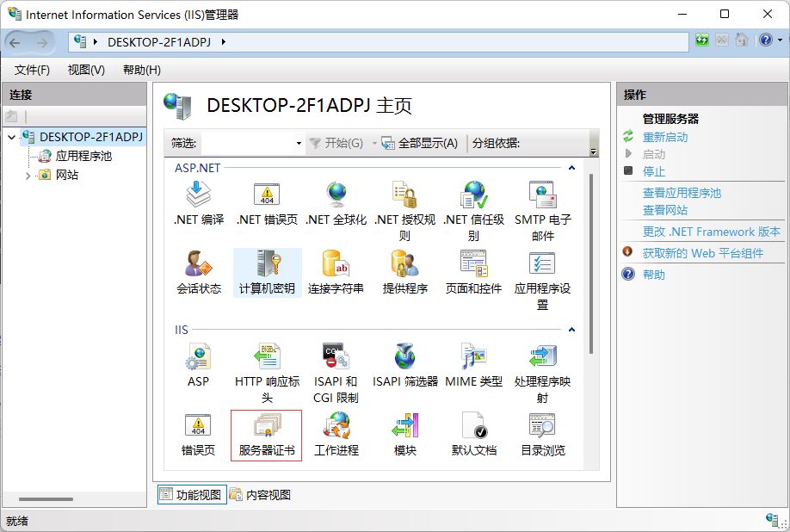
Task: Open the 连接字符串 feature
Action: pyautogui.click(x=336, y=273)
